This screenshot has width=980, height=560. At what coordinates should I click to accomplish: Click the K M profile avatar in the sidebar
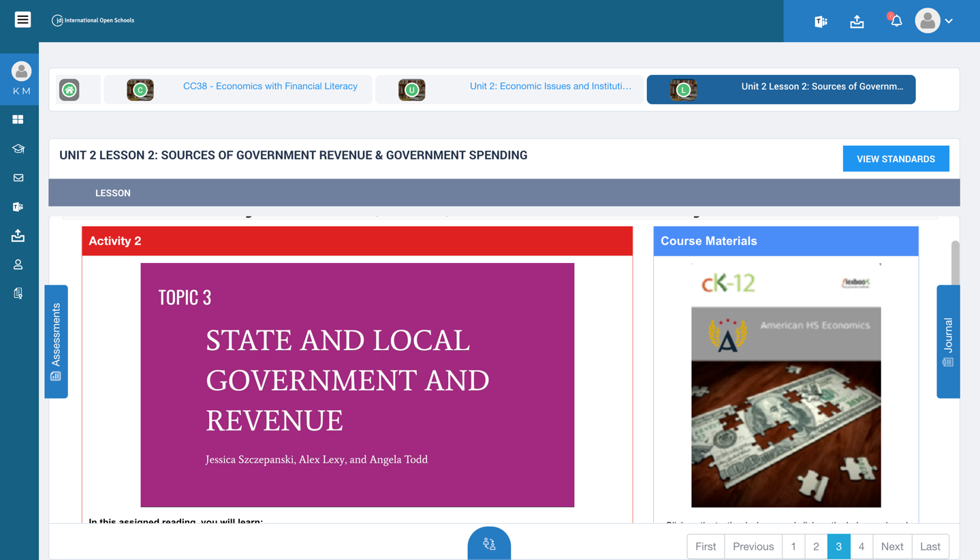(21, 71)
